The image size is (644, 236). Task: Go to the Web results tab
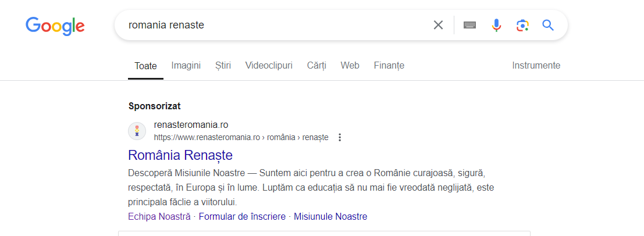coord(350,65)
